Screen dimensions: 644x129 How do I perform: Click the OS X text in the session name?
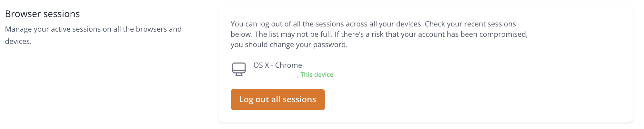pos(261,65)
